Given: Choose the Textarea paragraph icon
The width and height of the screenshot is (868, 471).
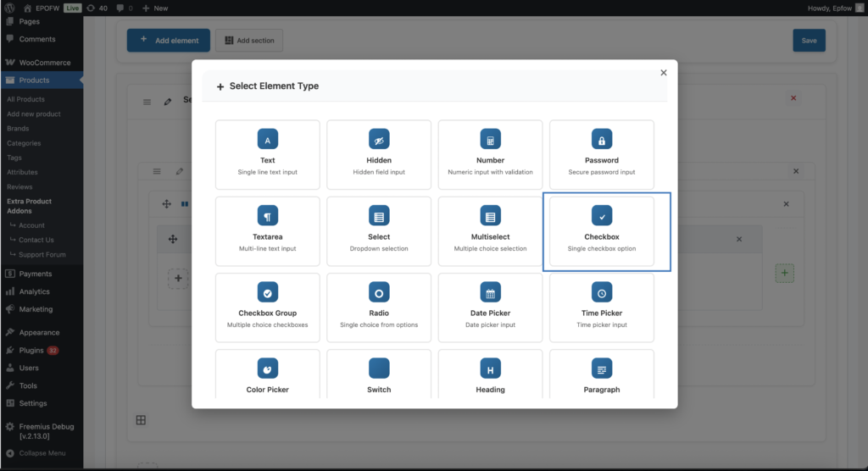Looking at the screenshot, I should point(268,216).
